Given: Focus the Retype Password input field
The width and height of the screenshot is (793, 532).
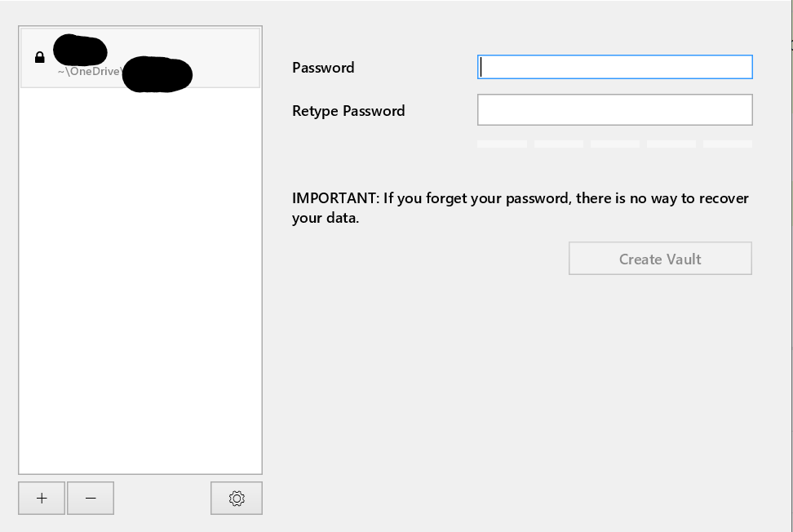Looking at the screenshot, I should tap(615, 109).
